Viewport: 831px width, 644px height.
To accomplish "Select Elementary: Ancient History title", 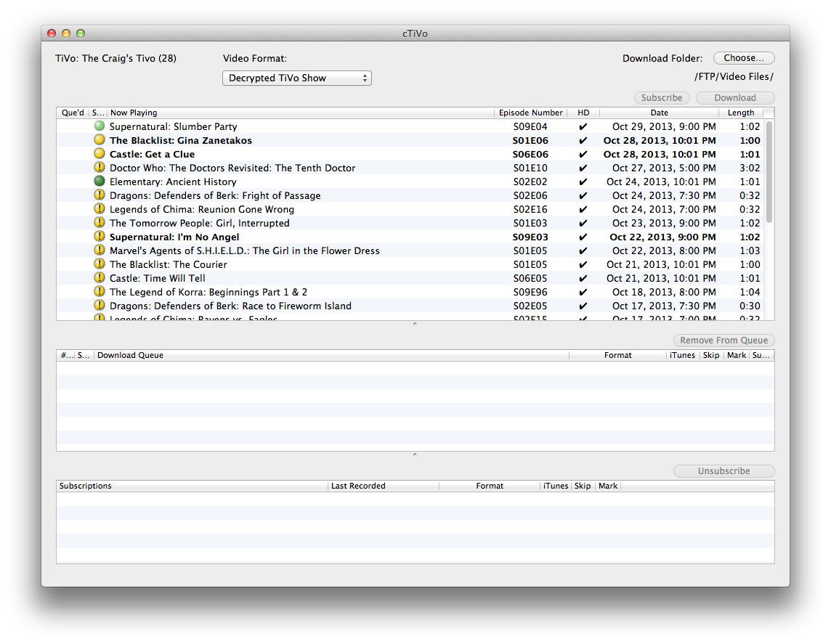I will click(173, 182).
